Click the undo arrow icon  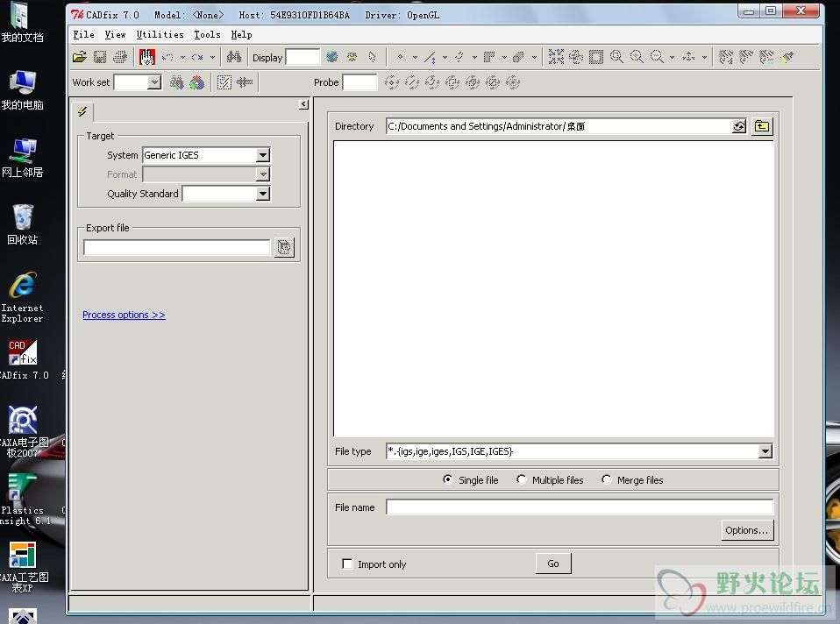tap(167, 57)
